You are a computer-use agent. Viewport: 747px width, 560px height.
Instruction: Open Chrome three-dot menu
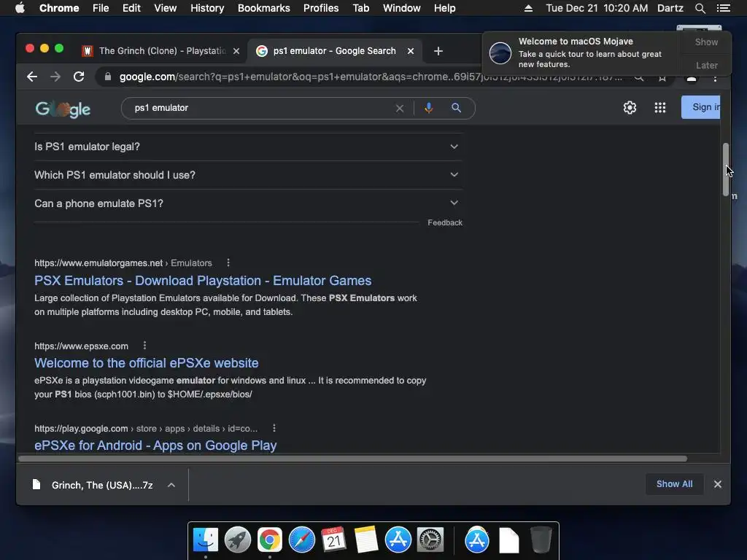pos(715,79)
